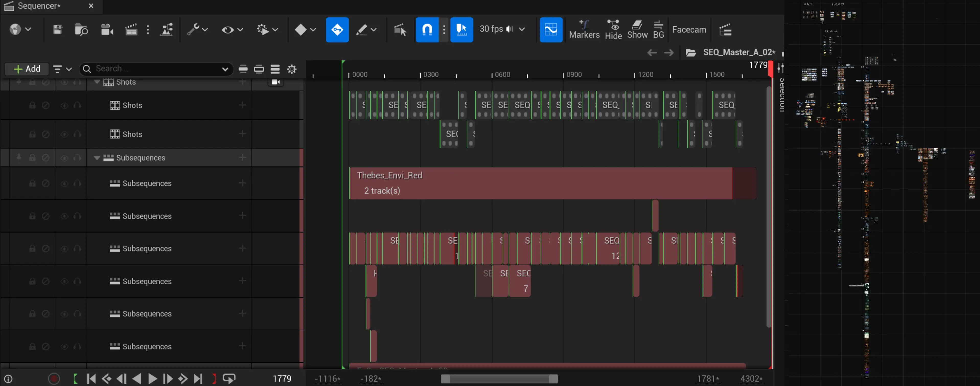The width and height of the screenshot is (980, 386).
Task: Jump to next keyframe
Action: click(183, 378)
